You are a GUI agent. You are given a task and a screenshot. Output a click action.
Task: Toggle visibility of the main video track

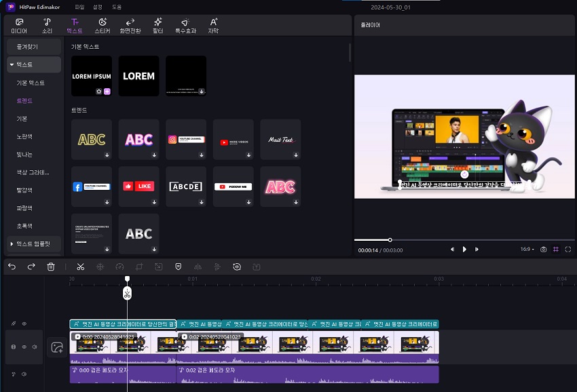pos(24,347)
